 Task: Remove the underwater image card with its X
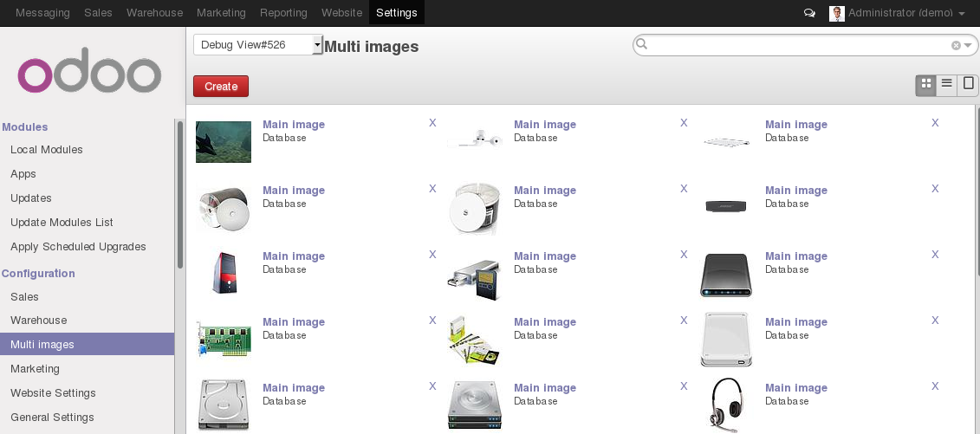(x=432, y=123)
